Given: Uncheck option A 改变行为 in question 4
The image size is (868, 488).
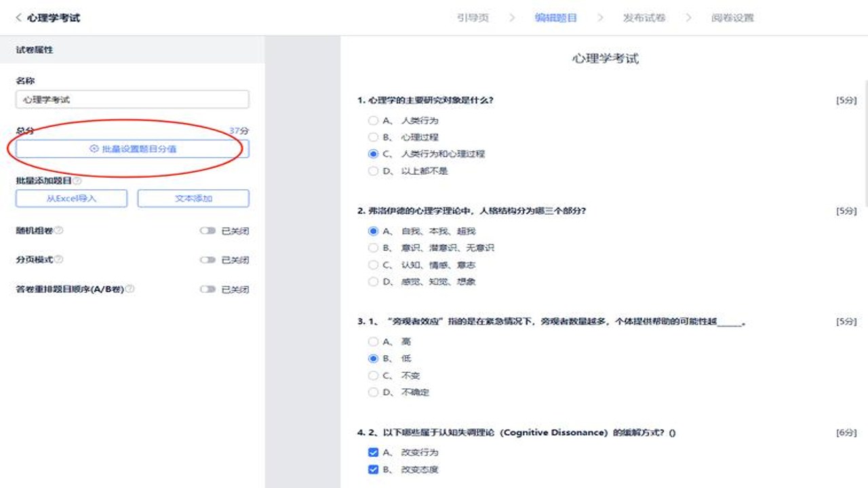Looking at the screenshot, I should point(373,452).
